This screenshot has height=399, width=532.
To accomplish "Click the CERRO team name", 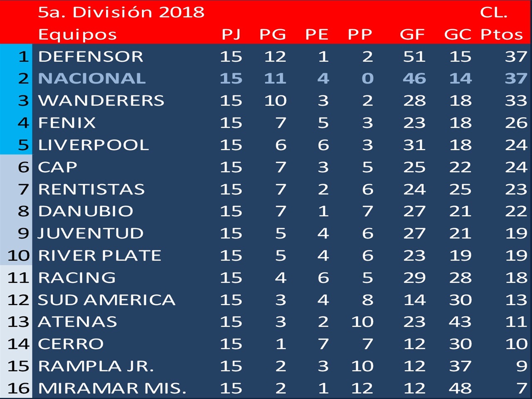I will pyautogui.click(x=71, y=345).
